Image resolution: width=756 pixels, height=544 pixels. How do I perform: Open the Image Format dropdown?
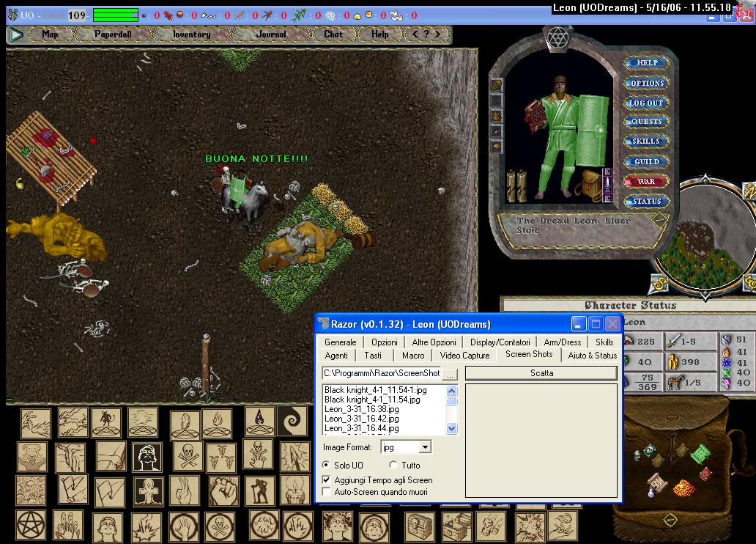pos(425,447)
